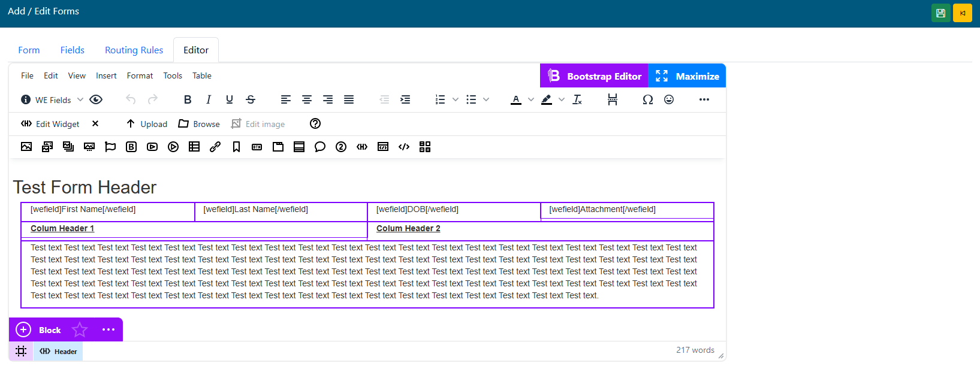Open the numbered list style dropdown arrow
The width and height of the screenshot is (980, 375).
(x=456, y=100)
